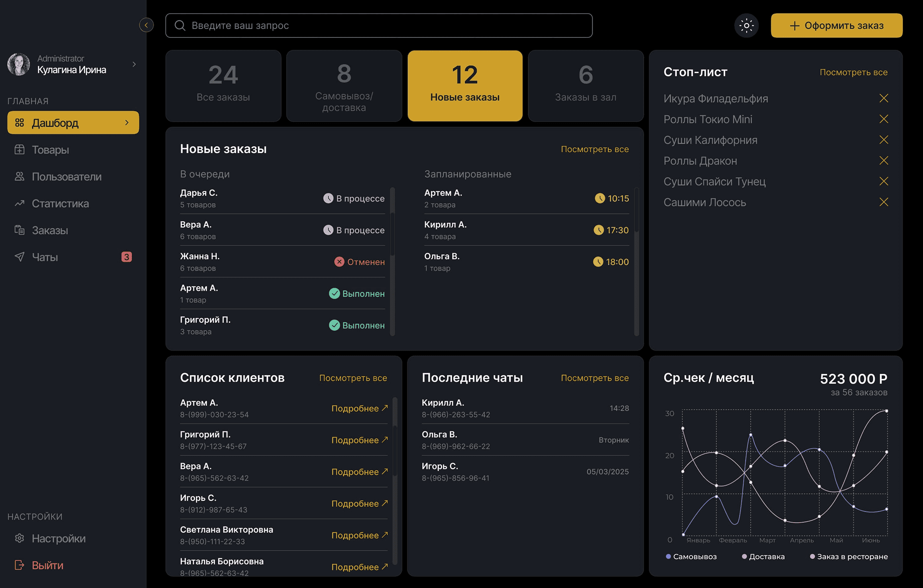The image size is (923, 588).
Task: Click Товары icon in sidebar
Action: tap(20, 150)
